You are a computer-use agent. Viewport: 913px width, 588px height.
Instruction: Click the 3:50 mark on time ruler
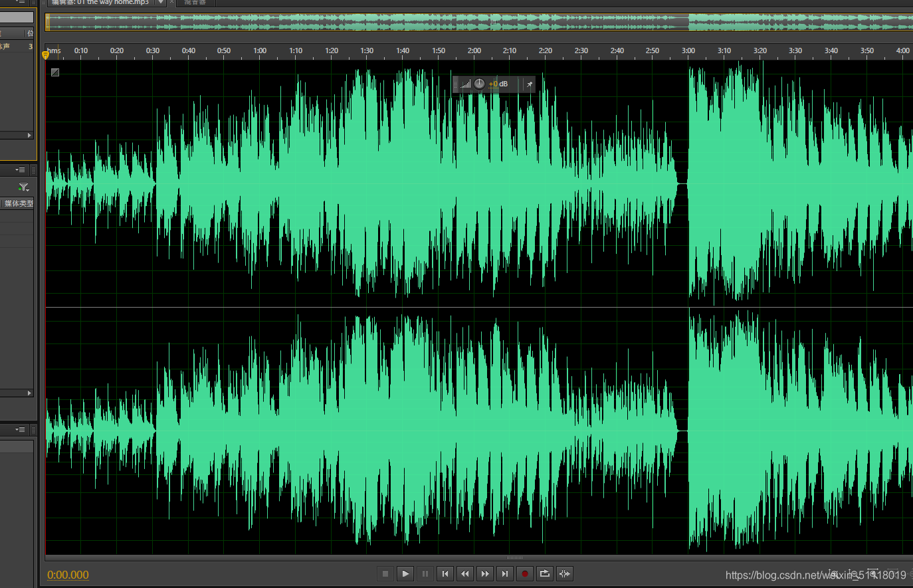[x=867, y=50]
